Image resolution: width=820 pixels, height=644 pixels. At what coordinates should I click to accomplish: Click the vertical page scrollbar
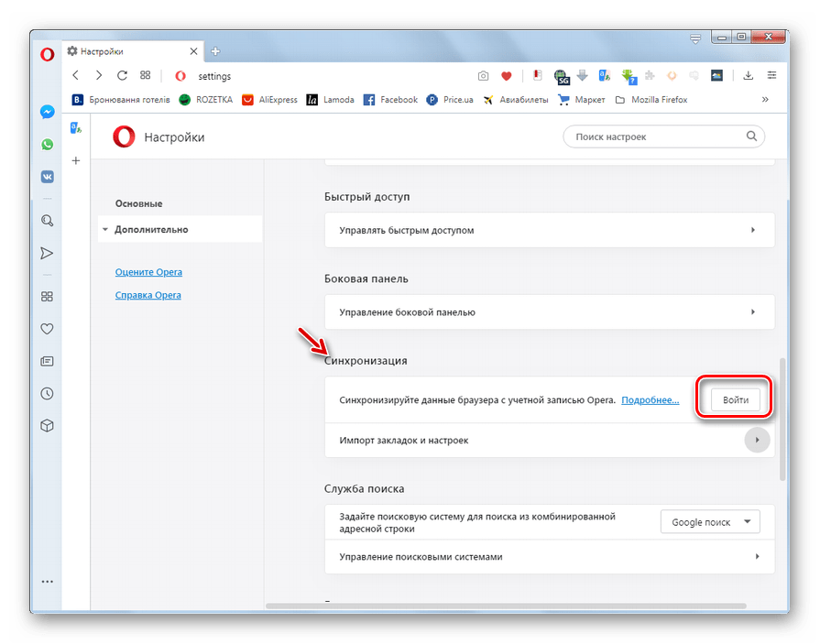click(782, 420)
